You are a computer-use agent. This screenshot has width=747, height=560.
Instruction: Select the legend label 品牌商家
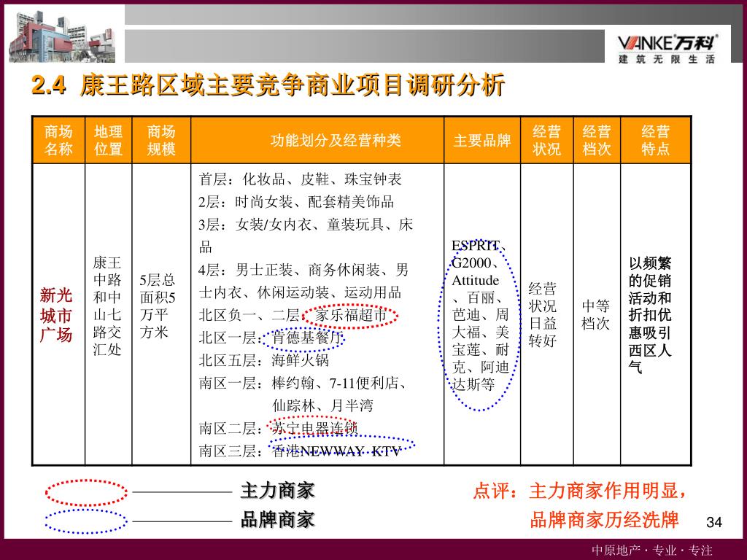pyautogui.click(x=278, y=520)
